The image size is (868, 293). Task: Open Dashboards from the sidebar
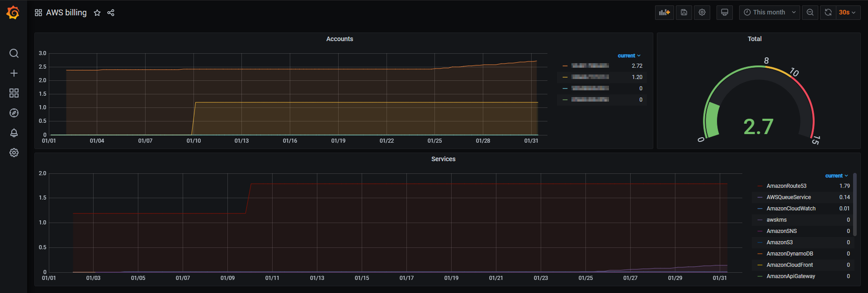click(14, 93)
